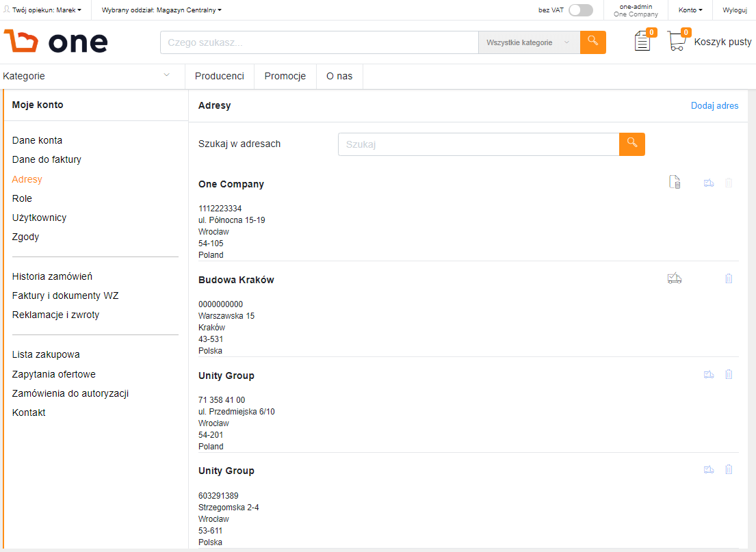Open Kontakt in sidebar
Viewport: 756px width, 552px height.
pyautogui.click(x=29, y=413)
